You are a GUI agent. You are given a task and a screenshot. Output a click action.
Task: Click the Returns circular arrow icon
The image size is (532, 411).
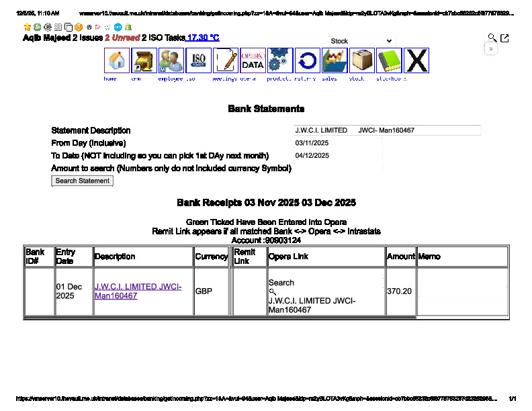click(308, 60)
